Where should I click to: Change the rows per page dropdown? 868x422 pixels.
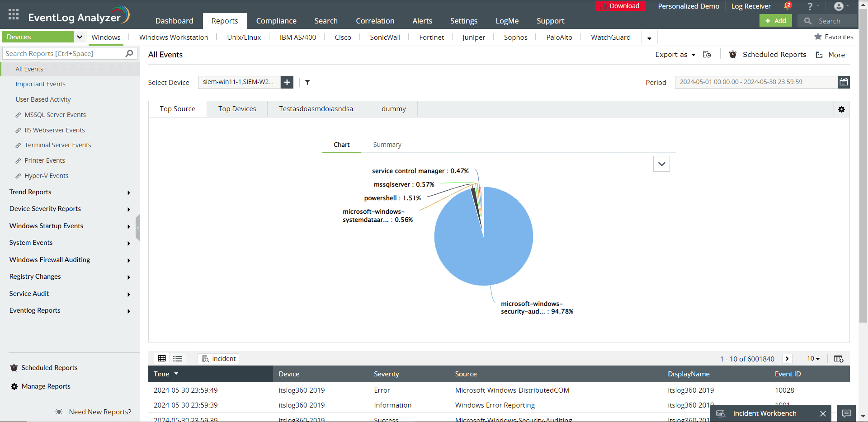coord(813,358)
